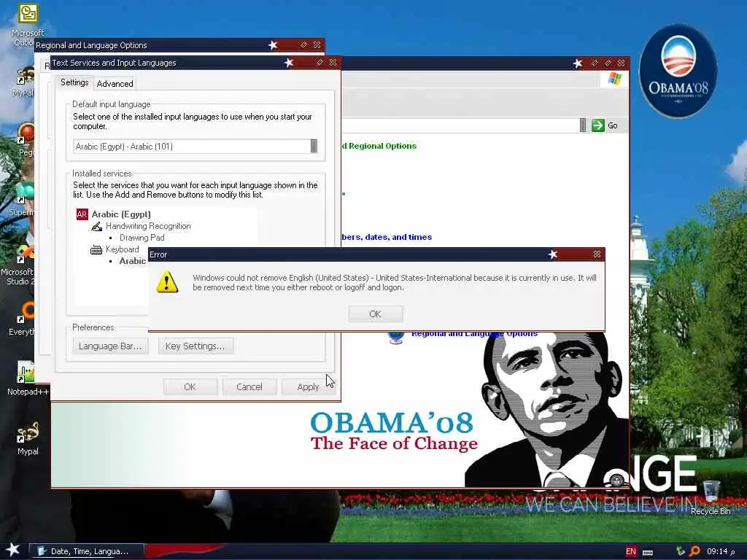The image size is (747, 560).
Task: Click the Windows flag logo in Control Panel
Action: coord(614,79)
